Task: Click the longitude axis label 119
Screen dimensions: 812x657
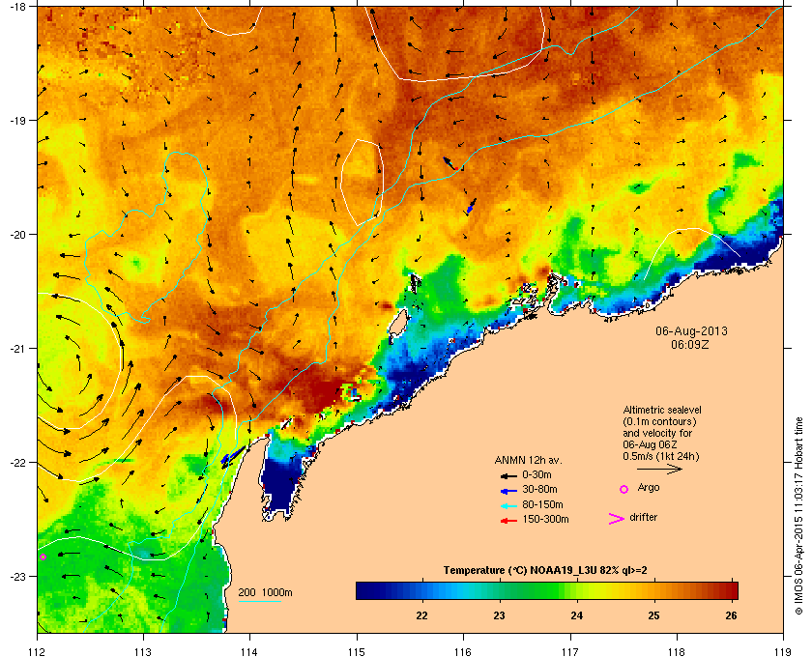Action: tap(783, 651)
